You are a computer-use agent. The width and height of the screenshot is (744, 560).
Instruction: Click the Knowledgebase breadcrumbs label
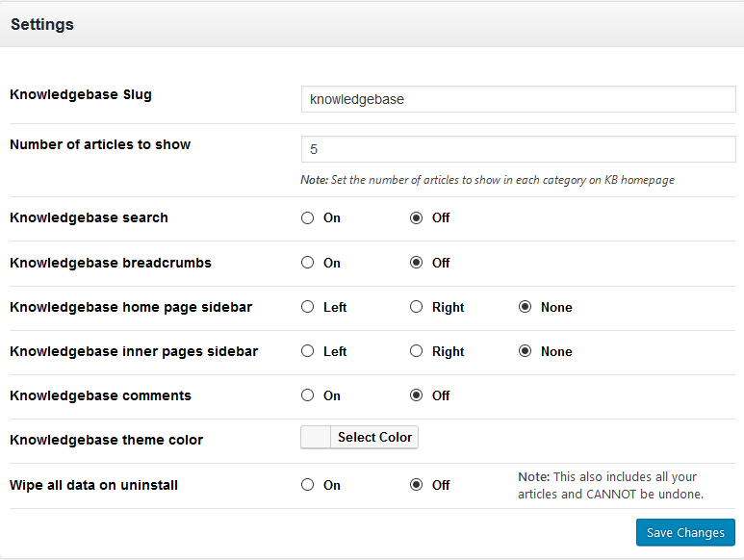111,263
